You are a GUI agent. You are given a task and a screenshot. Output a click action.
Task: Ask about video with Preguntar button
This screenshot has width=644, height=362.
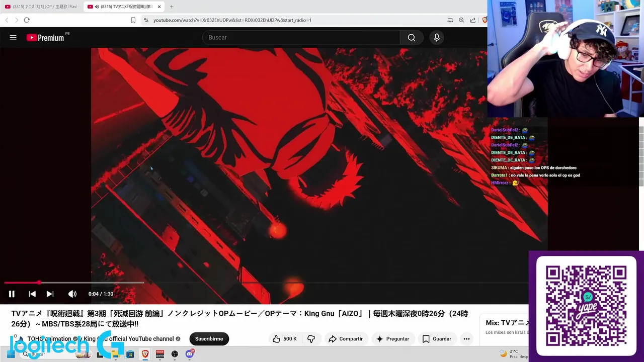point(393,339)
